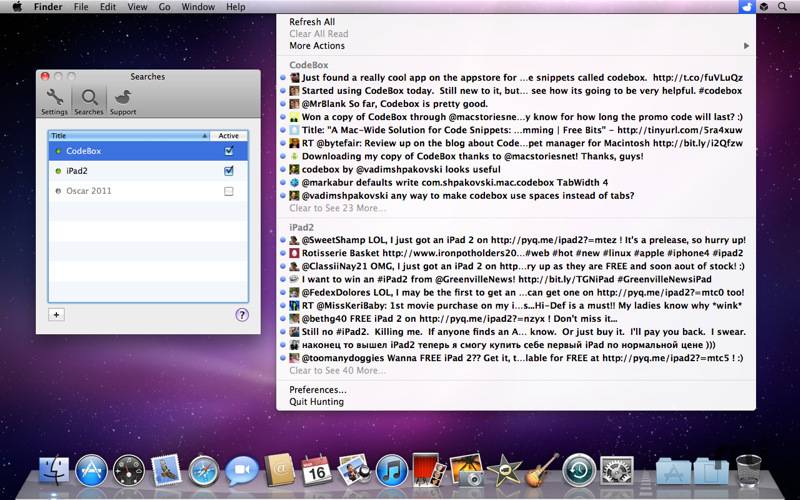Select the CodeBox row in searches list

coord(148,151)
